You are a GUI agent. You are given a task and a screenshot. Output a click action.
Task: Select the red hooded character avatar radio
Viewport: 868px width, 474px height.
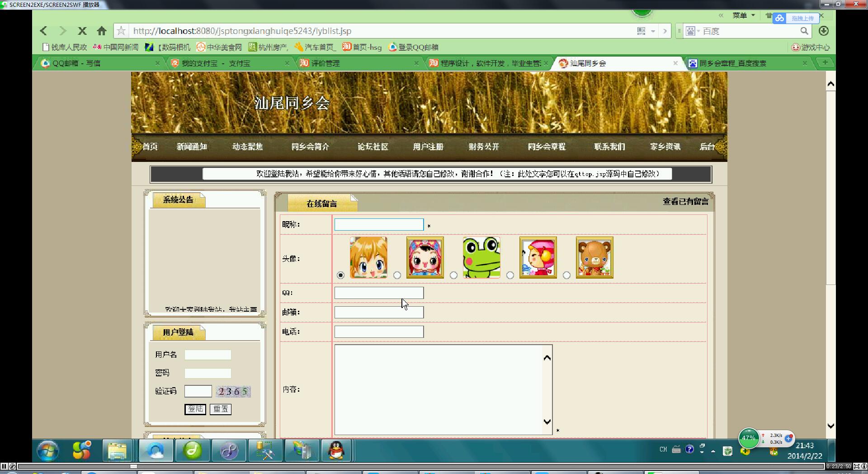510,275
